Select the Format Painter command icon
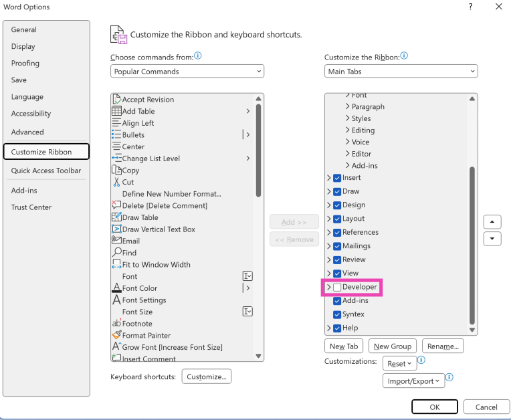Screen dimensions: 511x420 pos(116,335)
